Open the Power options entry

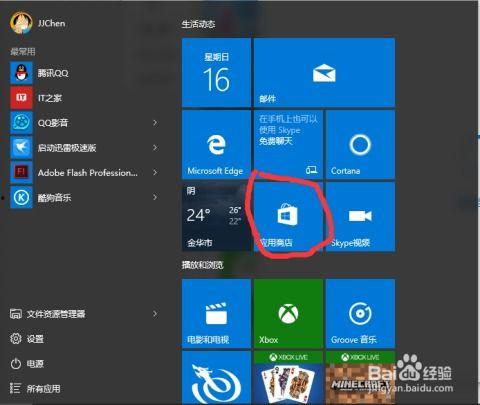[x=27, y=363]
